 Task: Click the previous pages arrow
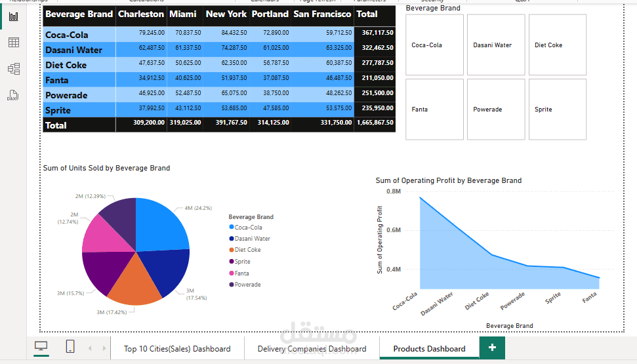[x=90, y=348]
